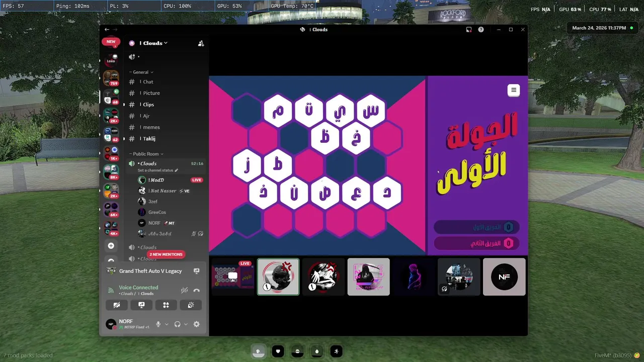Open the Picture text channel

point(166,93)
